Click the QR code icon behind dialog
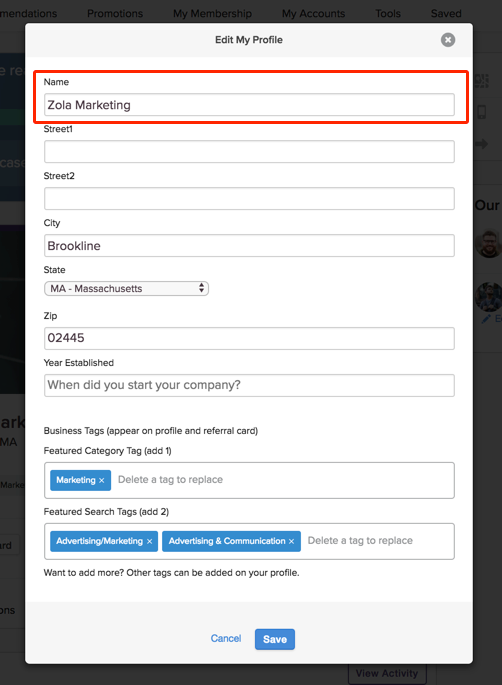Screen dimensions: 502x685 coord(481,80)
